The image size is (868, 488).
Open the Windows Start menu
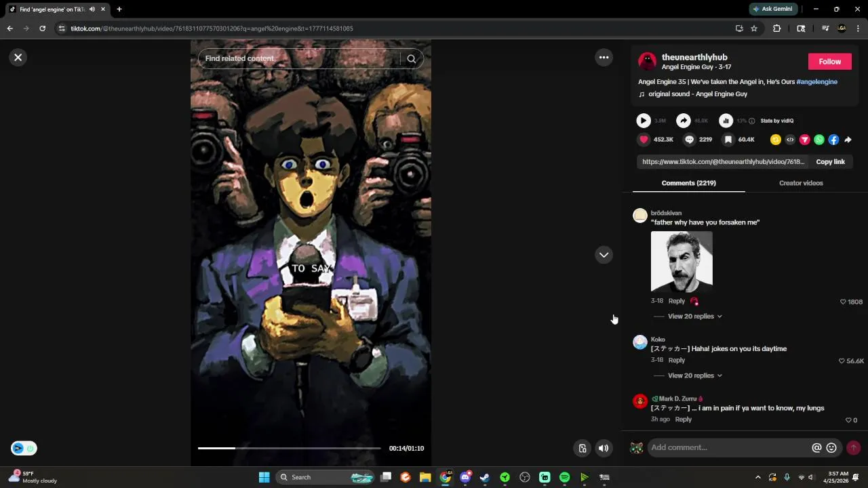coord(264,477)
